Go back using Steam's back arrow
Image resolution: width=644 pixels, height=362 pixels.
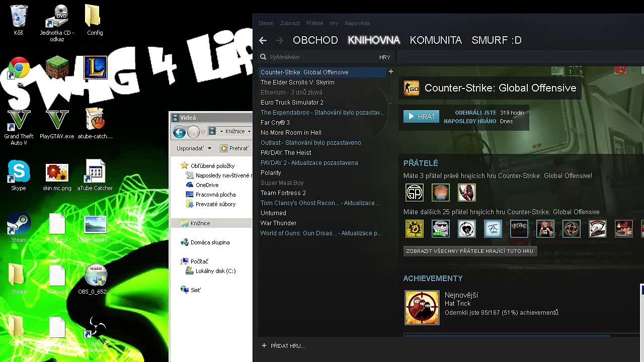[263, 40]
